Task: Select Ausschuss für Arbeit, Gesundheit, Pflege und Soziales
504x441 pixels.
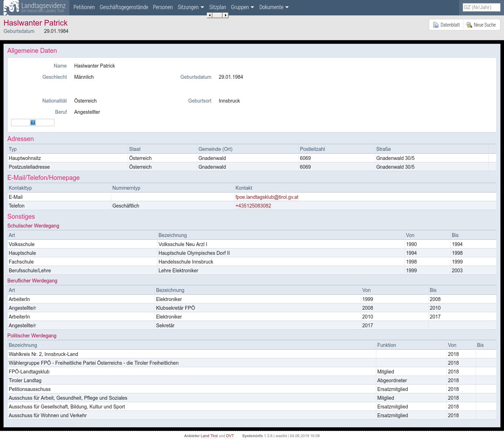Action: point(252,398)
